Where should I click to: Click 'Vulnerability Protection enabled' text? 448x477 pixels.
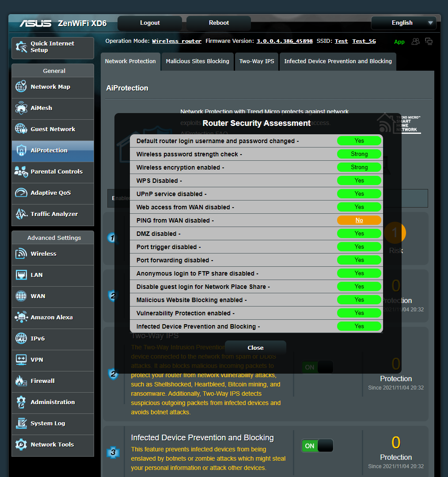(186, 313)
